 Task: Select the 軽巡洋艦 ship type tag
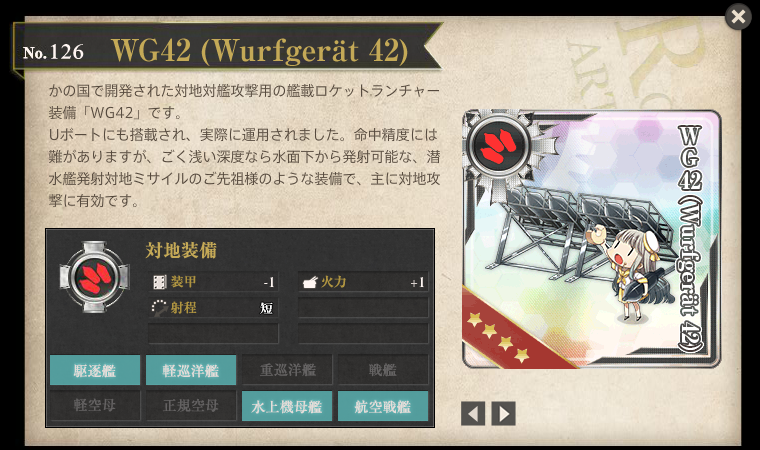[191, 370]
